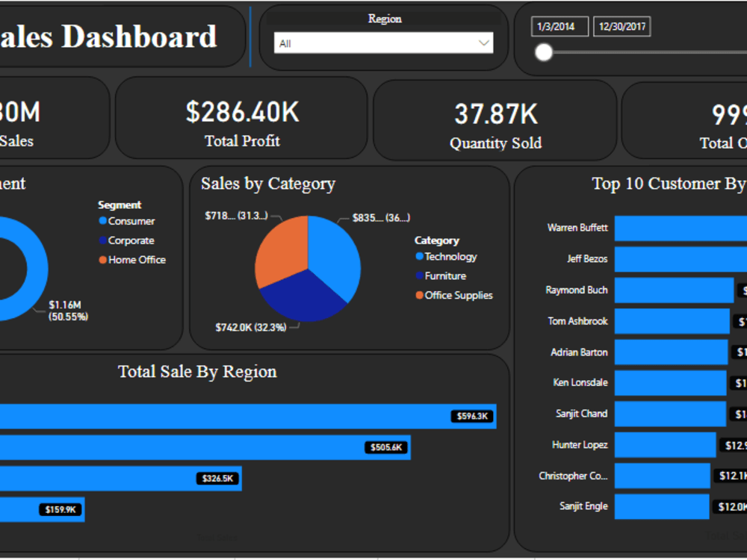The width and height of the screenshot is (747, 560).
Task: Select the Technology legend marker in Category legend
Action: pyautogui.click(x=419, y=256)
